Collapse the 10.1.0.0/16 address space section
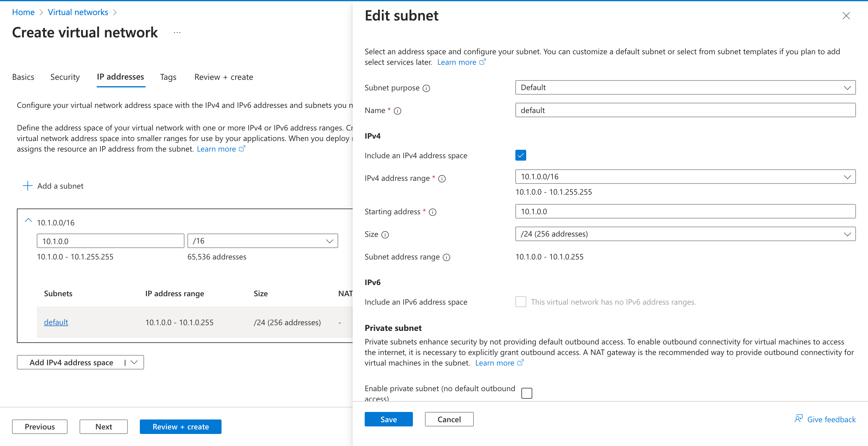868x446 pixels. [28, 221]
